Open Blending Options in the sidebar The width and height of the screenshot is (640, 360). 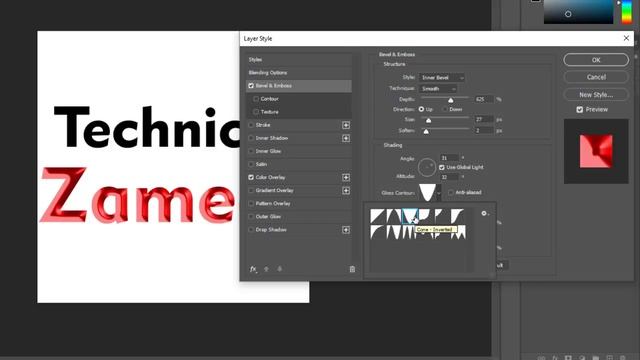point(299,73)
